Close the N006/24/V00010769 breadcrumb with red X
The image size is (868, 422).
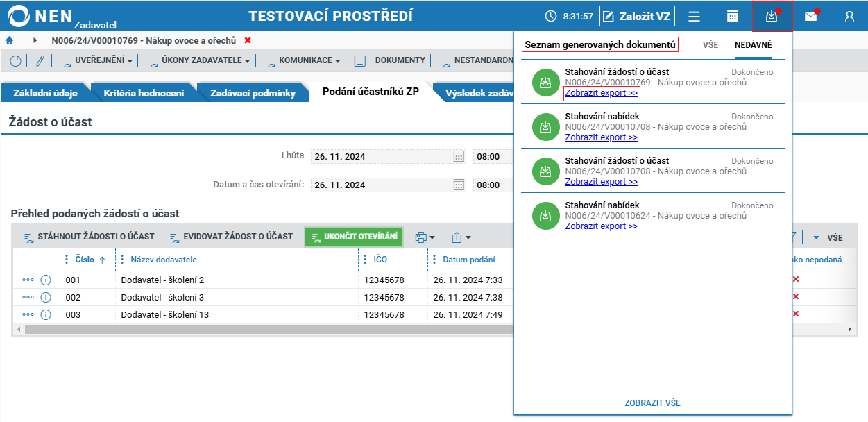[248, 41]
